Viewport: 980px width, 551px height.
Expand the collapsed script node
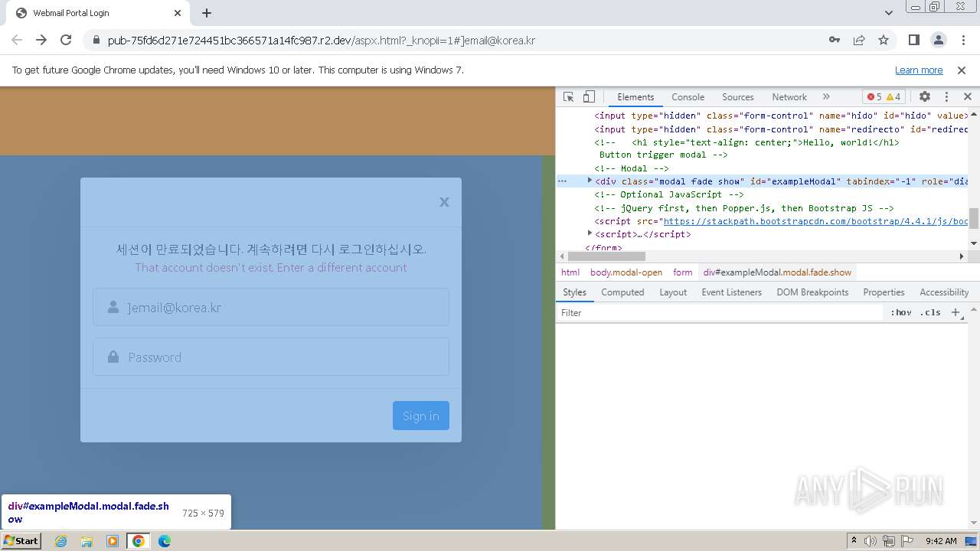590,233
